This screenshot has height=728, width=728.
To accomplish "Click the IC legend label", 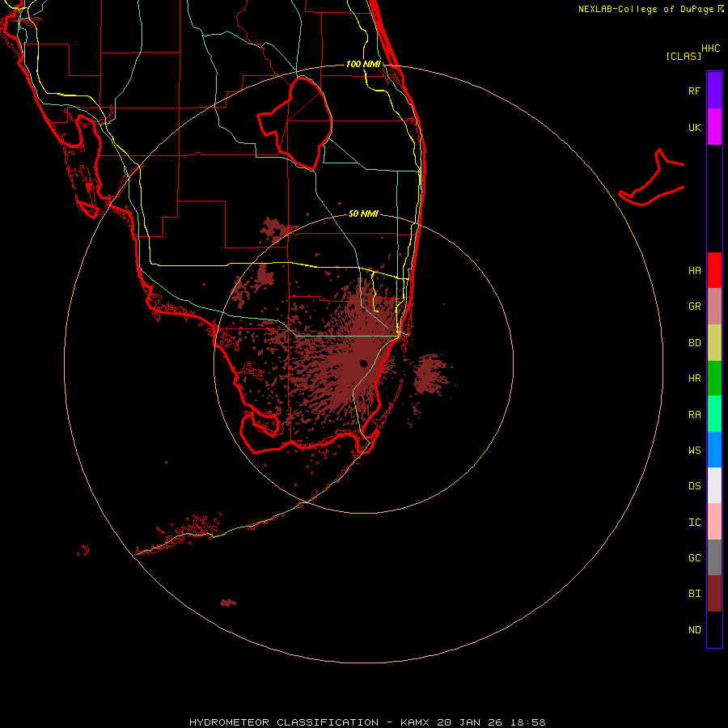I will (x=694, y=523).
